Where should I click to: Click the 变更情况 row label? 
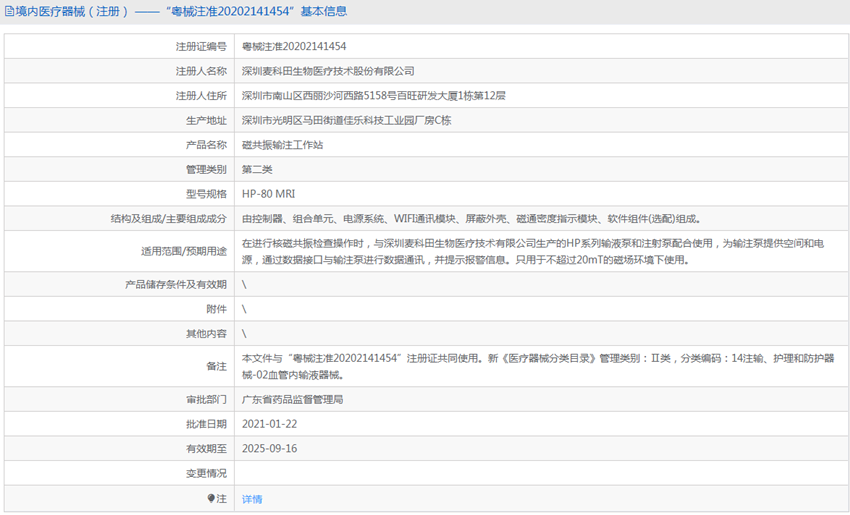coord(206,473)
